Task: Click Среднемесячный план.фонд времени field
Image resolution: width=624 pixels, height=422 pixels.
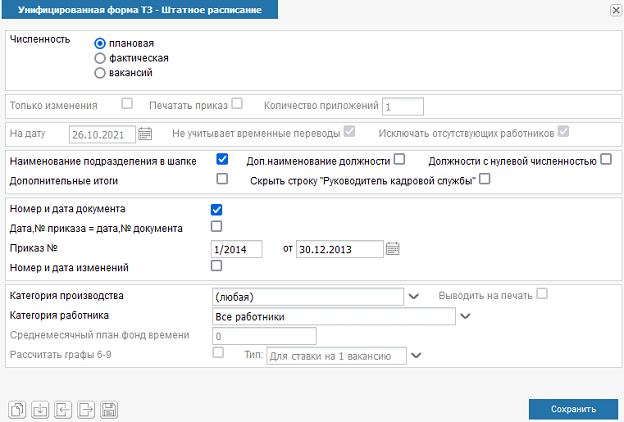Action: (x=265, y=336)
